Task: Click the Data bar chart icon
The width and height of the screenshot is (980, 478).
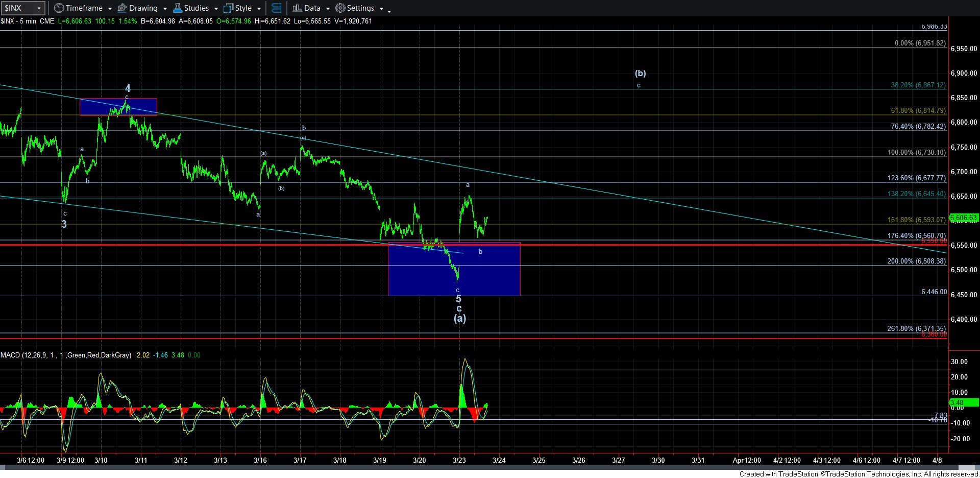Action: click(x=297, y=8)
